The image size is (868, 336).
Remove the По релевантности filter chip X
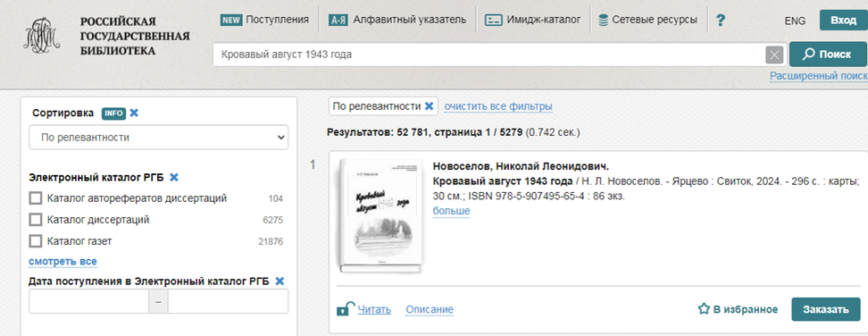(429, 106)
